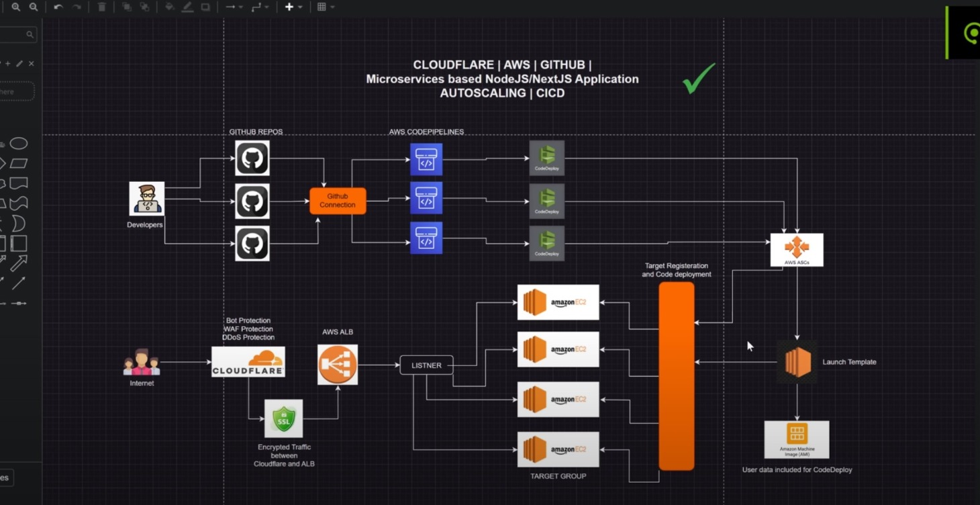Select the top AWS CodePipeline icon

(426, 159)
